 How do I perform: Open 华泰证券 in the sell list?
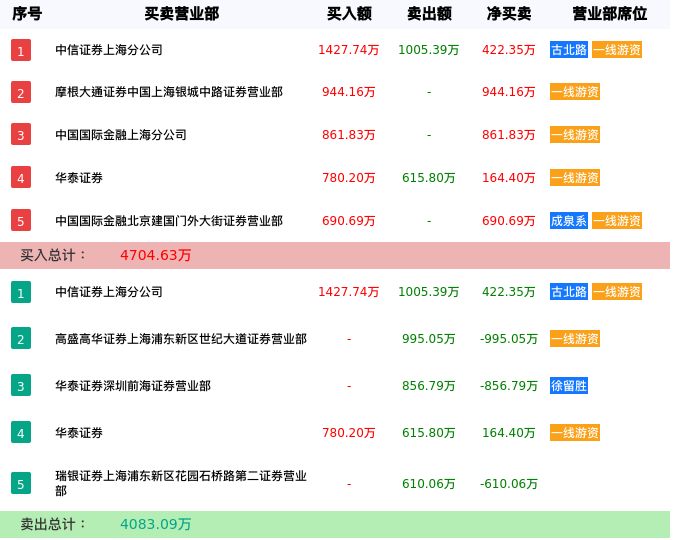(79, 433)
